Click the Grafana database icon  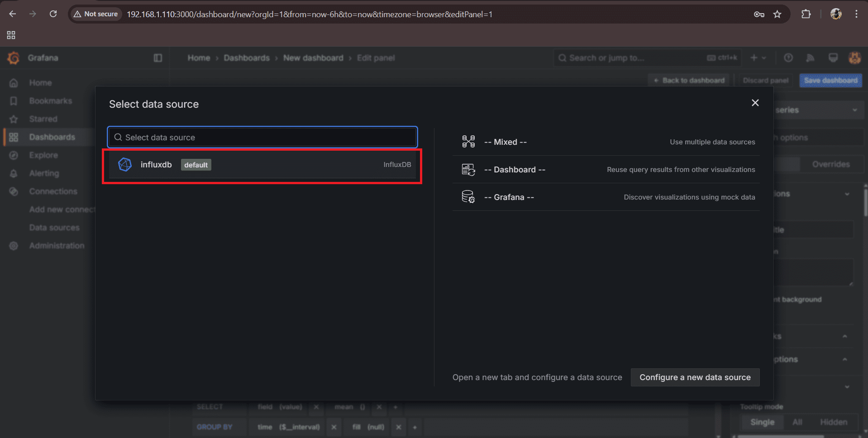click(468, 197)
